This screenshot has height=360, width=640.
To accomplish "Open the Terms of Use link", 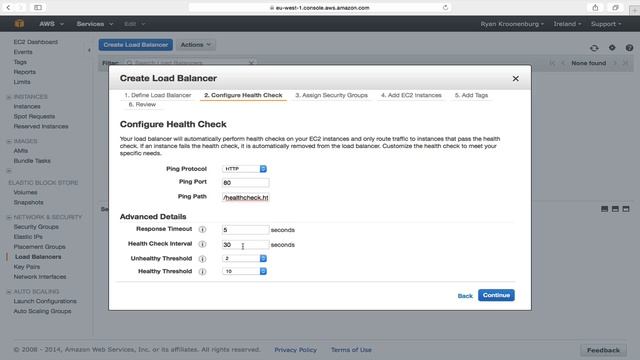I will (351, 350).
